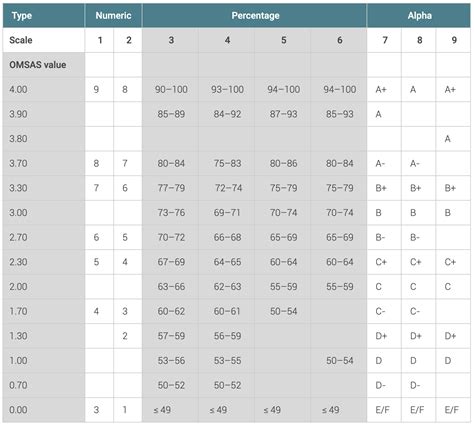Select the 87–93 cell in scale 5
Screen dimensions: 474x425
tap(283, 114)
